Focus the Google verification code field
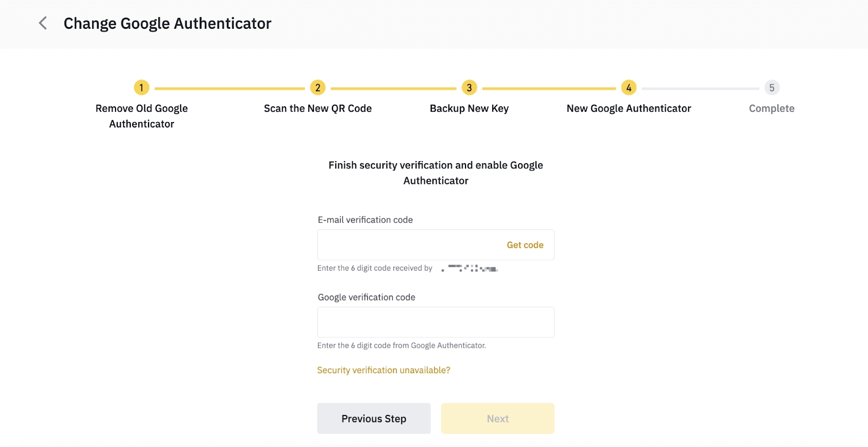The height and width of the screenshot is (447, 868). (436, 322)
